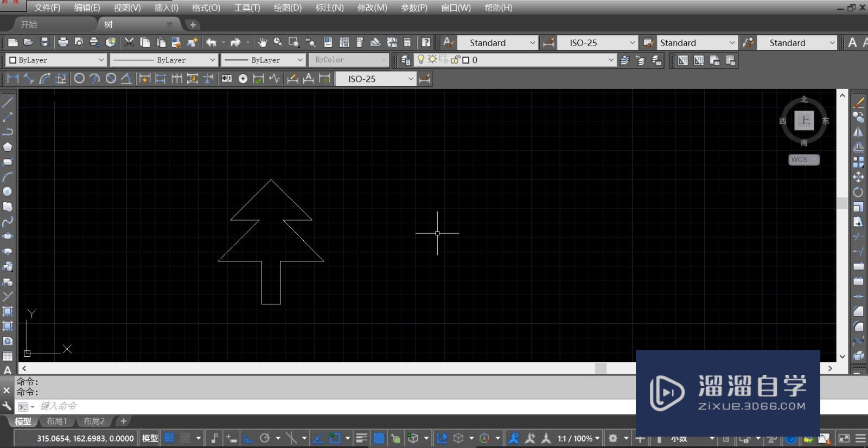Click the 上 top face of ViewCube
This screenshot has height=448, width=868.
pyautogui.click(x=804, y=120)
